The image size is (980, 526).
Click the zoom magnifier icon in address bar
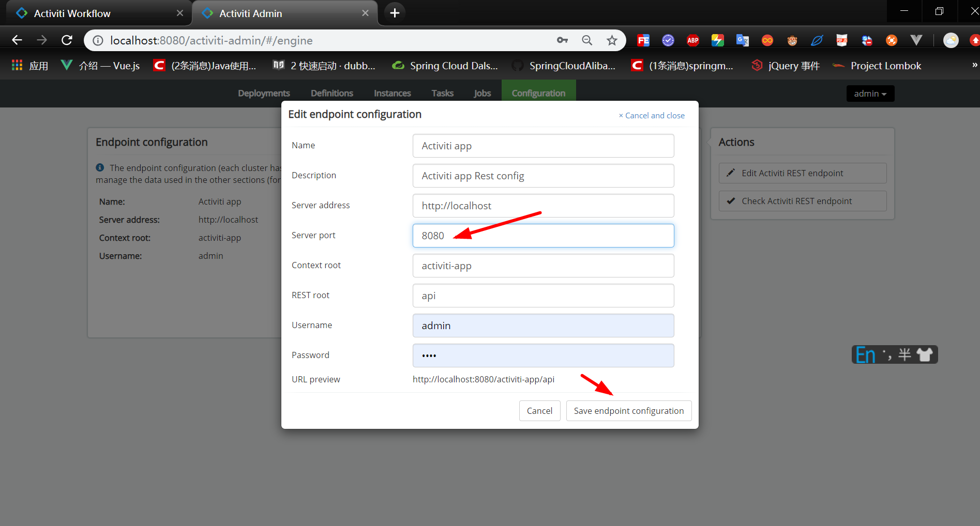[587, 40]
